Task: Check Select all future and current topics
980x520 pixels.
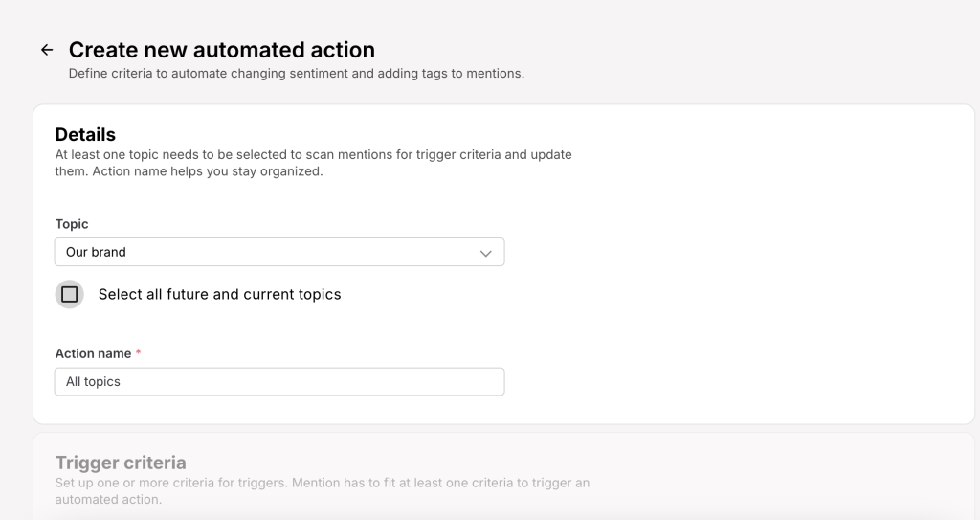Action: point(69,294)
